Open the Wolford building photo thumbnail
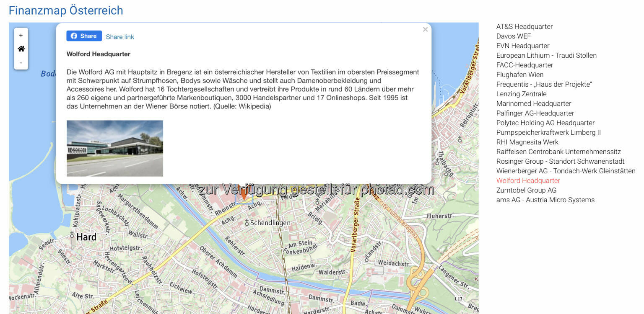Image resolution: width=644 pixels, height=314 pixels. (114, 148)
